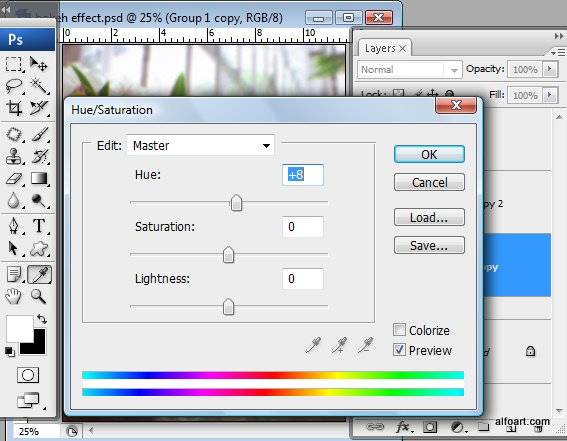Image resolution: width=567 pixels, height=441 pixels.
Task: Click the Saturation slider handle
Action: tap(228, 254)
